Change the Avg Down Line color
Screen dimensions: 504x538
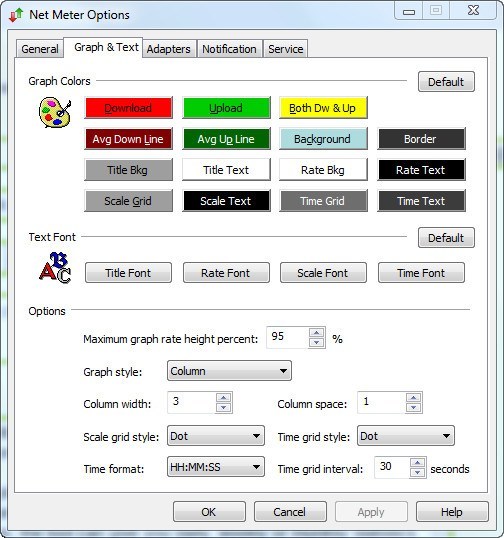tap(128, 139)
